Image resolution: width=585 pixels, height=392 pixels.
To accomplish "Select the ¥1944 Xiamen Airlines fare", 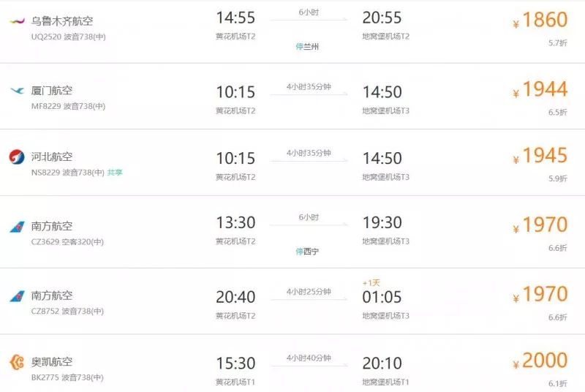I will pyautogui.click(x=540, y=90).
